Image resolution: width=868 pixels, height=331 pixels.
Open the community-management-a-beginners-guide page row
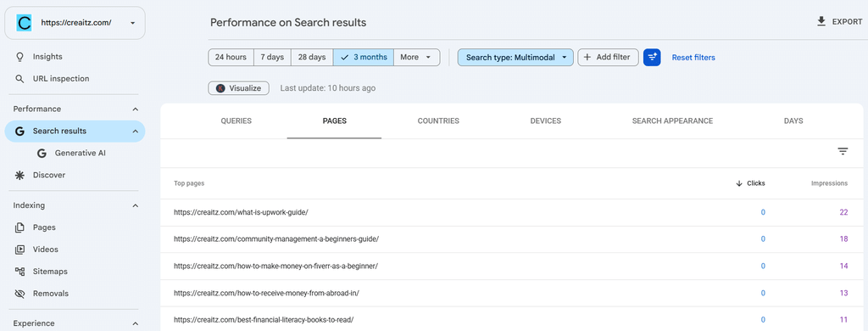[512, 239]
